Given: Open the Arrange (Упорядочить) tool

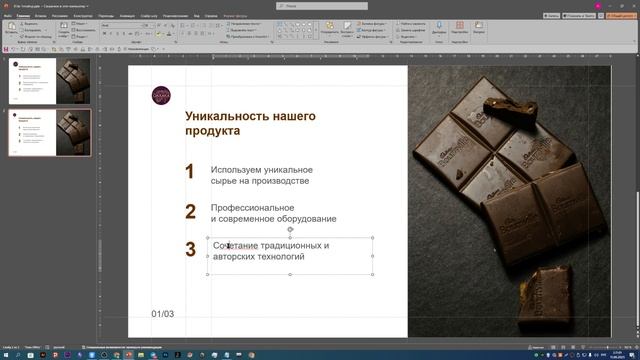Looking at the screenshot, I should coord(329,29).
